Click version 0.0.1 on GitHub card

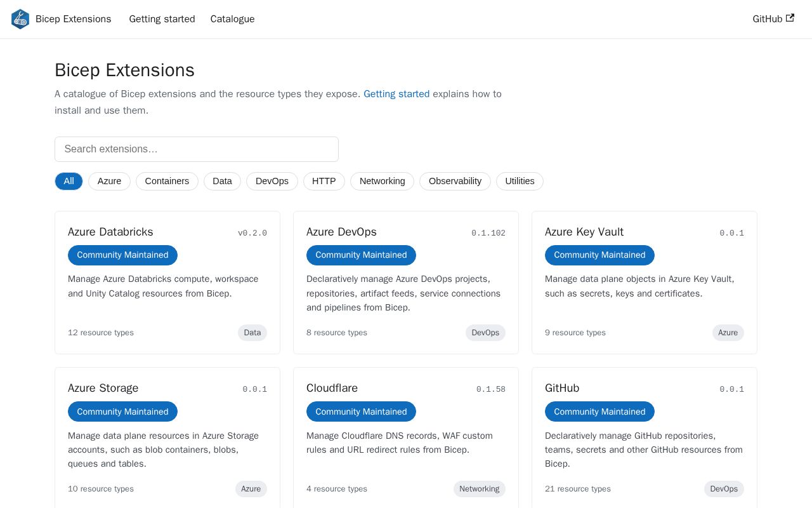731,389
